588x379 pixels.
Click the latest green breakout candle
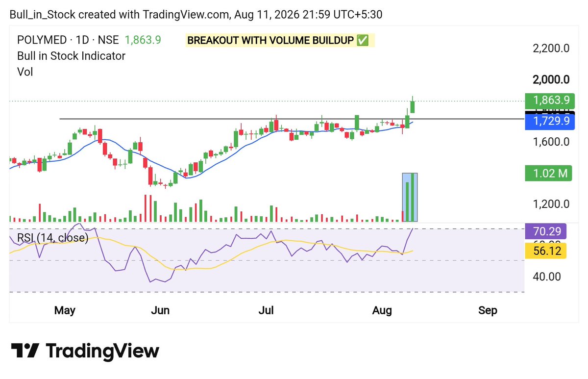tap(413, 105)
